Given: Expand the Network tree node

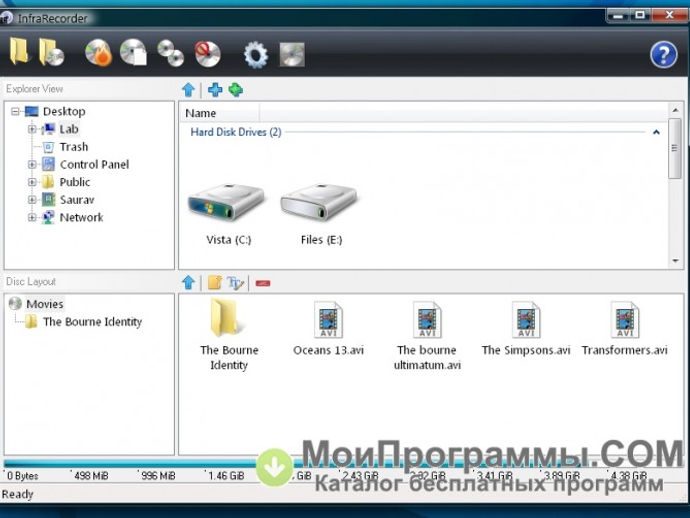Looking at the screenshot, I should click(32, 217).
